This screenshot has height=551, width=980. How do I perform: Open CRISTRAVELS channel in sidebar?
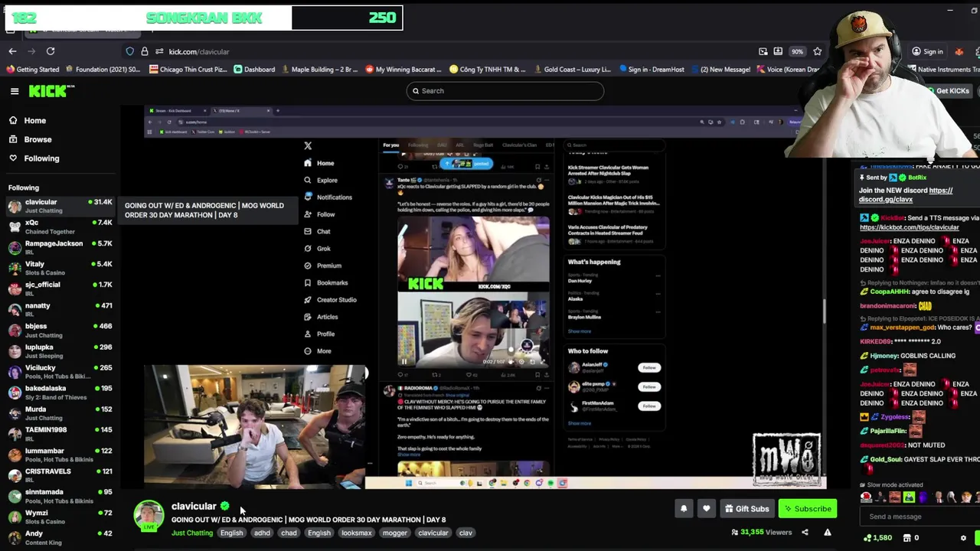pyautogui.click(x=60, y=474)
